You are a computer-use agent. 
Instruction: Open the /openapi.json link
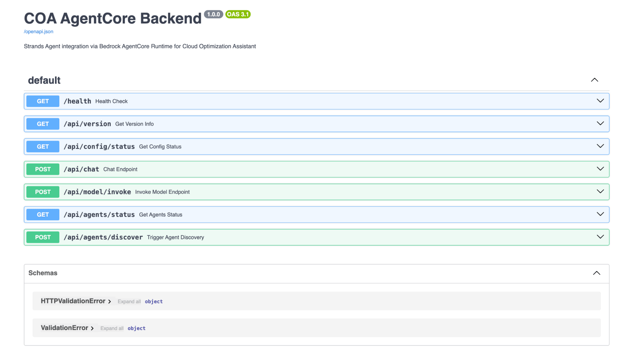39,32
